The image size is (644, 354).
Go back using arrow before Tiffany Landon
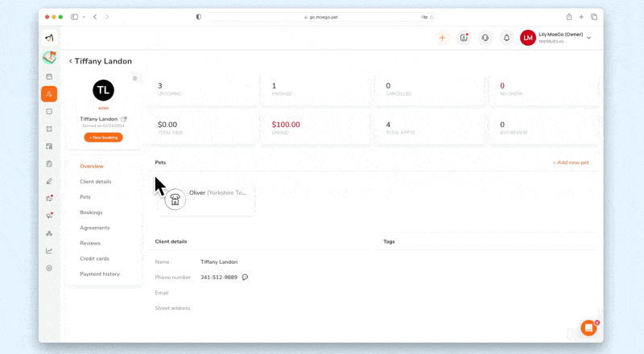point(71,61)
